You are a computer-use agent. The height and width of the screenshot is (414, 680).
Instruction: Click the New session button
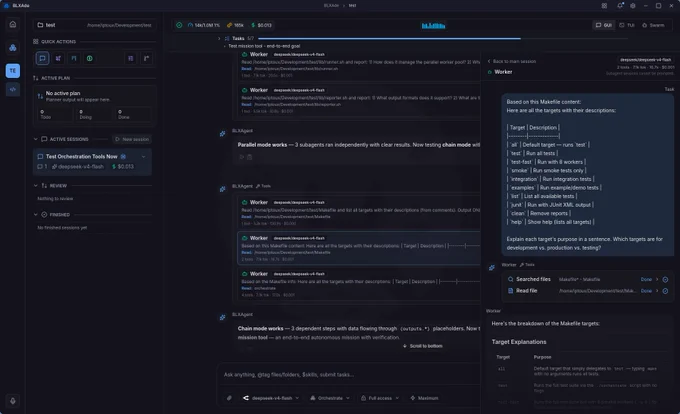(132, 139)
